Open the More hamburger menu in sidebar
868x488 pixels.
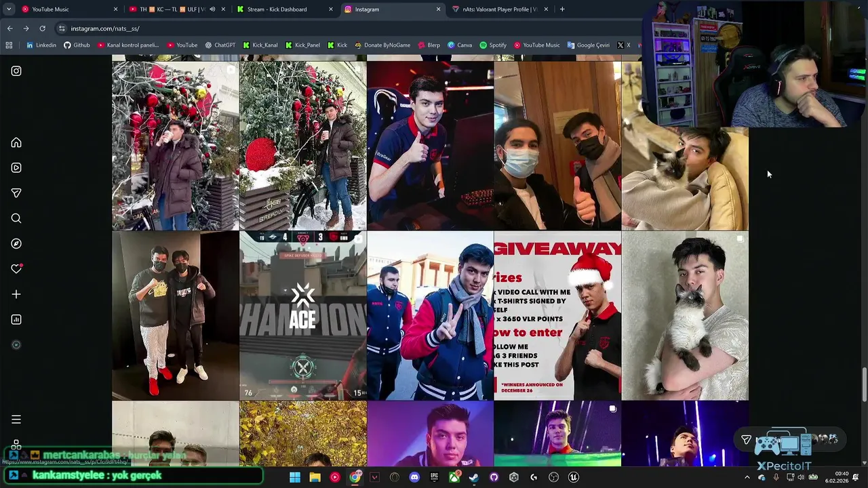tap(16, 420)
